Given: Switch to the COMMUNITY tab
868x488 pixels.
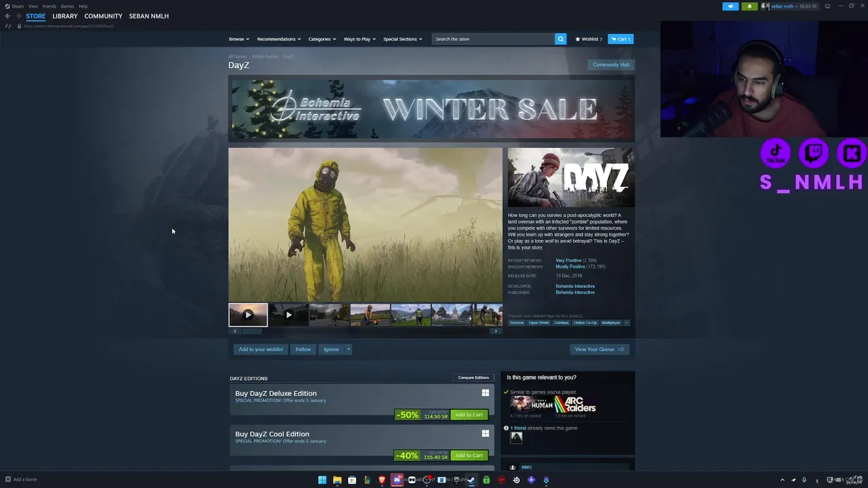Looking at the screenshot, I should tap(103, 16).
